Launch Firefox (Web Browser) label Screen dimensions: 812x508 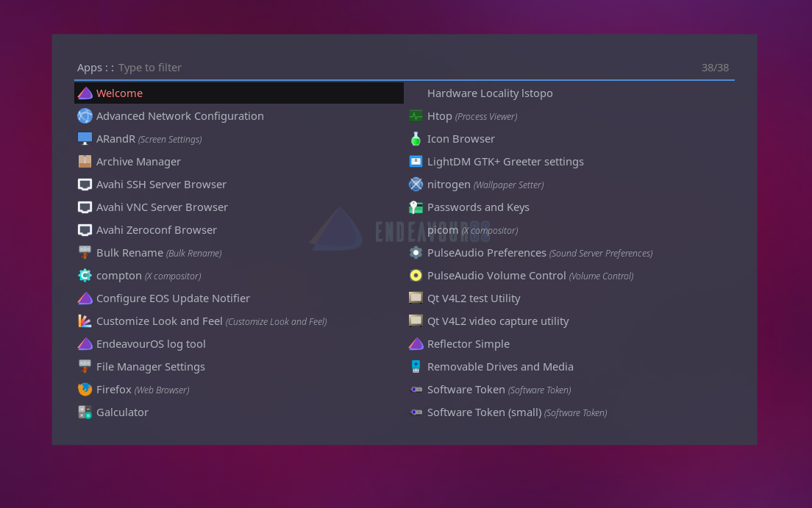click(143, 390)
